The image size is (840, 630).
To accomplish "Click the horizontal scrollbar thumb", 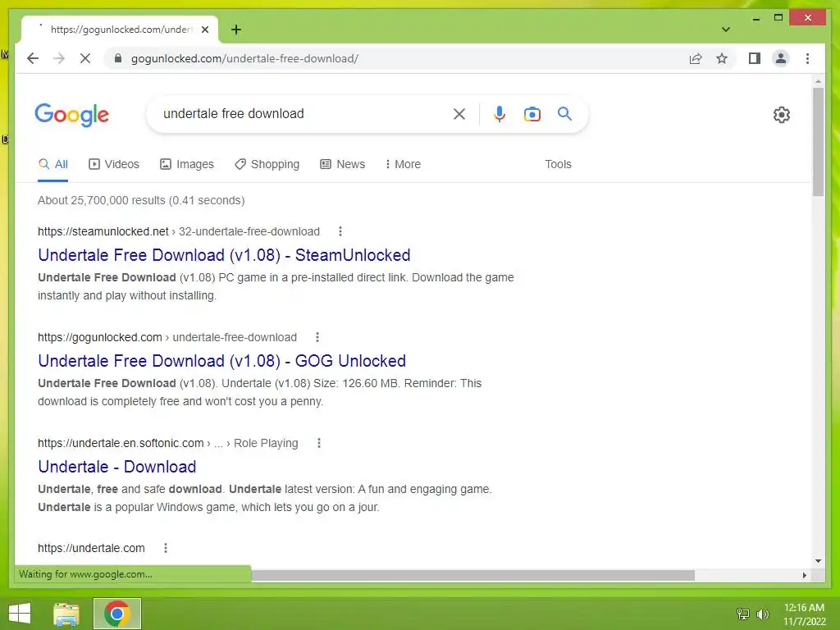I will pyautogui.click(x=473, y=575).
